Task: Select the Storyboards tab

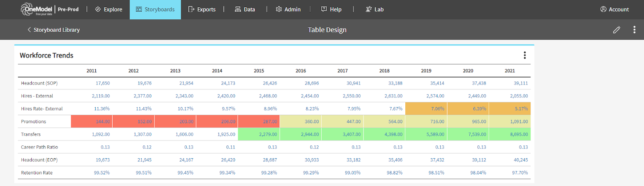Action: pos(155,9)
